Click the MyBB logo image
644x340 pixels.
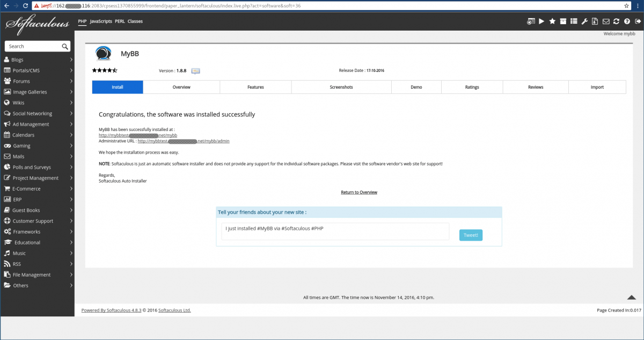pyautogui.click(x=104, y=53)
